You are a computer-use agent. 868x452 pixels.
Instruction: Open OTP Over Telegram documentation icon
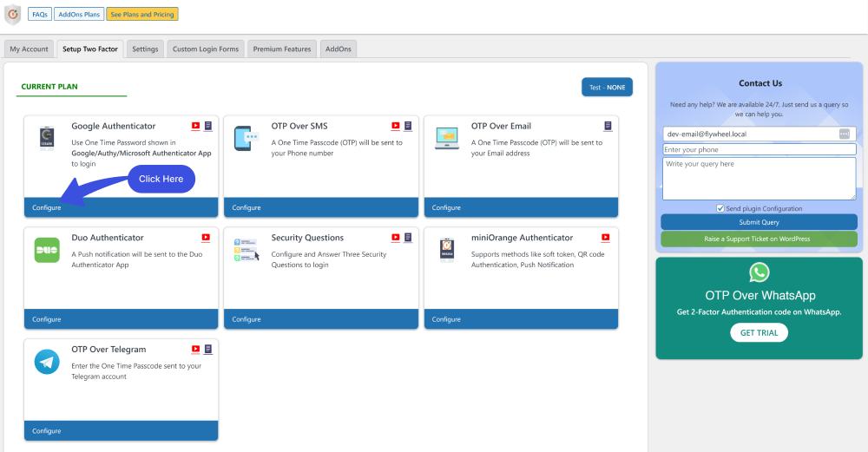tap(208, 350)
